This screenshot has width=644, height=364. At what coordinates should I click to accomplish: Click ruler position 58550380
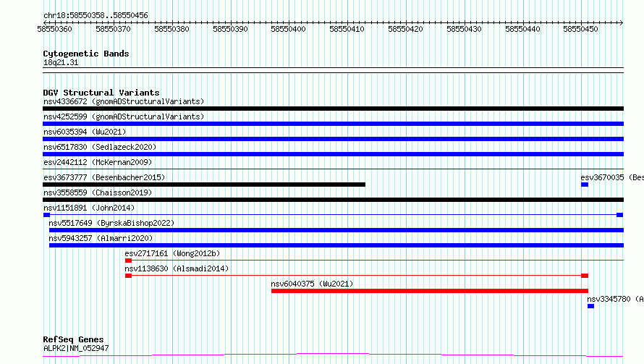(x=171, y=29)
